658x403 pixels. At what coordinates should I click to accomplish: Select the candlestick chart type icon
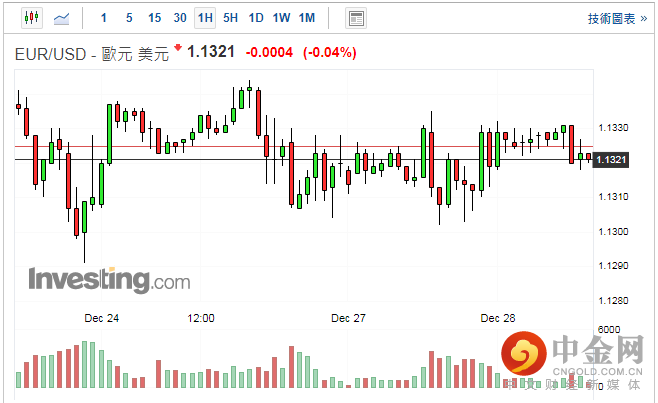tap(32, 18)
